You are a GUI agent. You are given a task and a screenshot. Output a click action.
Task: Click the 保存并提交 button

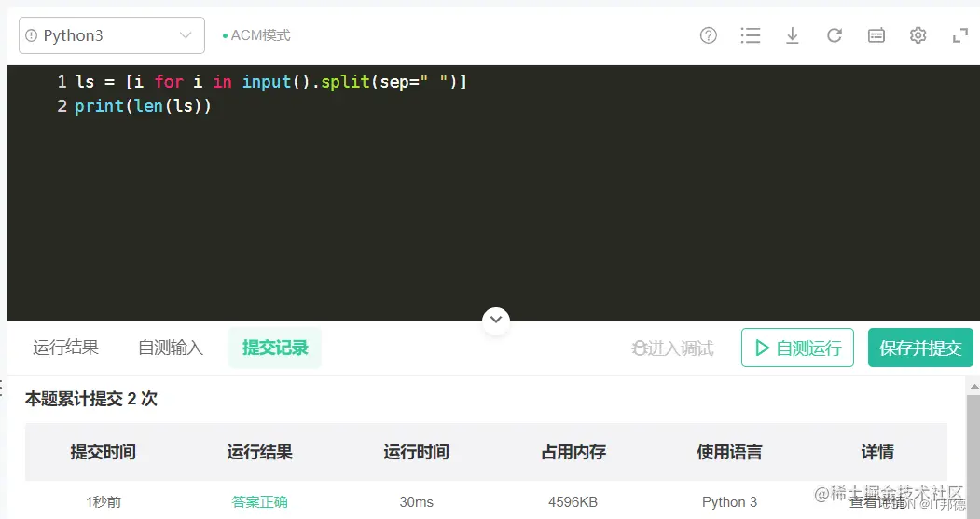[920, 348]
